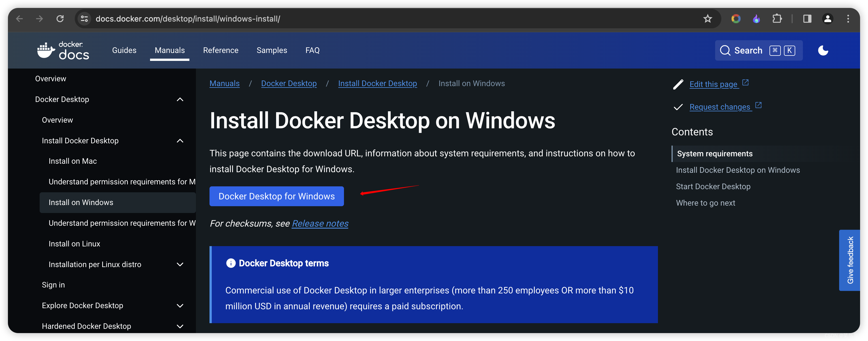Select Install on Windows sidebar item
Image resolution: width=868 pixels, height=341 pixels.
(x=117, y=203)
